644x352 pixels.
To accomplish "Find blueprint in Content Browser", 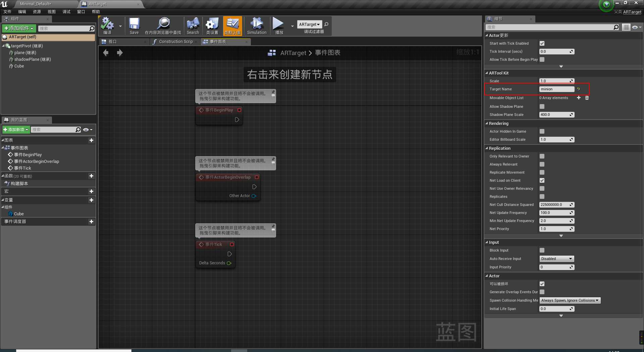I will [163, 26].
